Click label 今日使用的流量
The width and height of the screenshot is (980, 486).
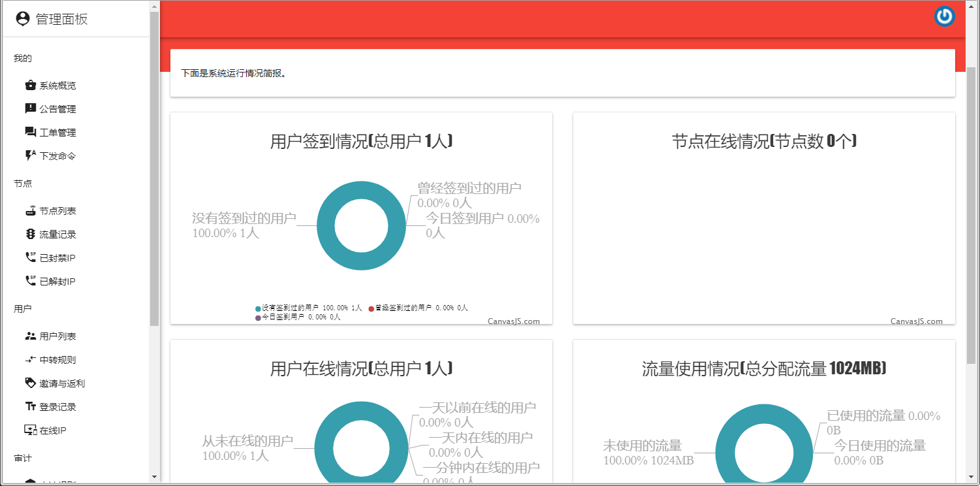[880, 453]
